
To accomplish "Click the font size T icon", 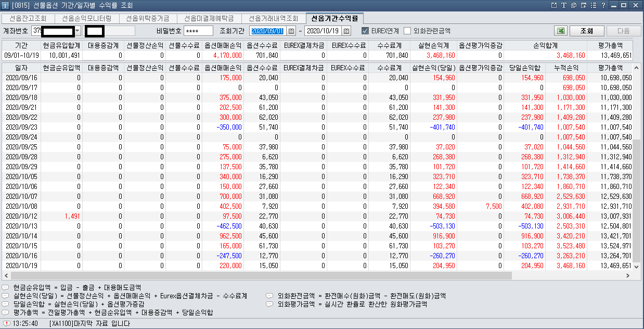I will [x=564, y=5].
